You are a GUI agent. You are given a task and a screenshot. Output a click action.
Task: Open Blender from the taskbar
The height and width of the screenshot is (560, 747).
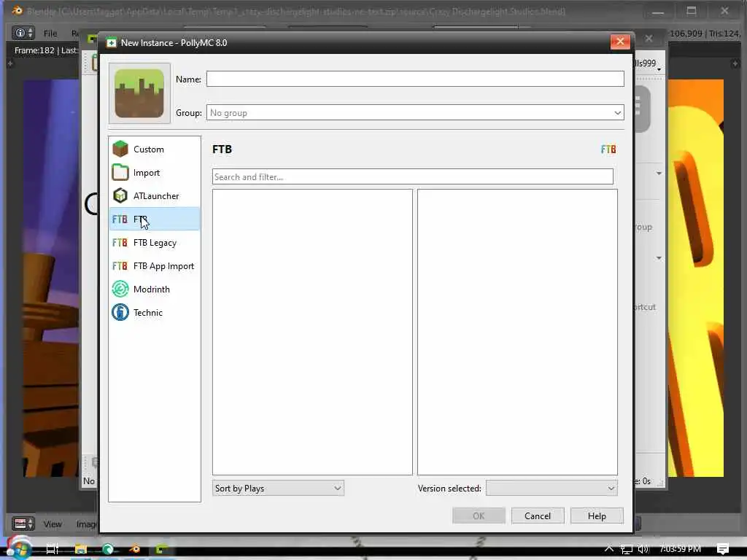pos(135,549)
